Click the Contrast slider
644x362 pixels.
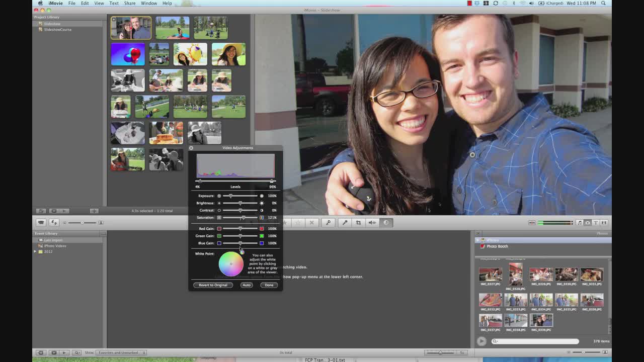pos(240,210)
